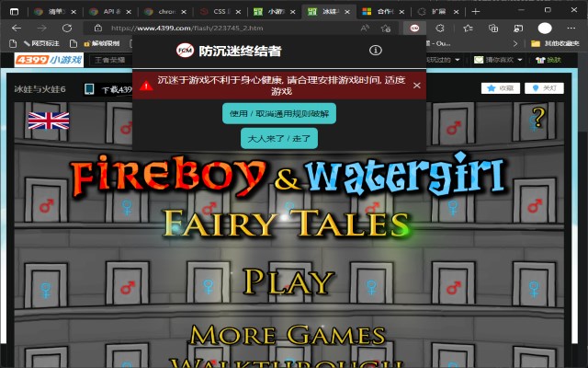Open the browser extensions puzzle icon
The height and width of the screenshot is (368, 588).
440,29
